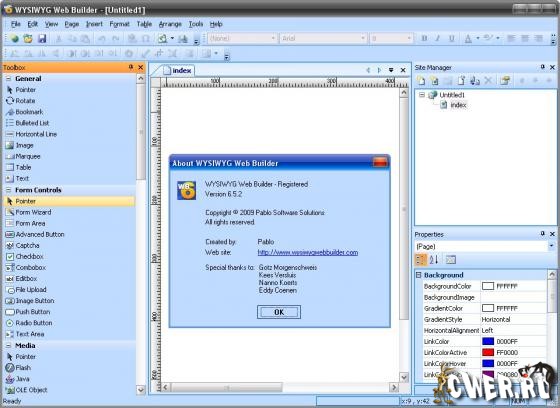Select index page in Site Manager tree

coord(458,105)
